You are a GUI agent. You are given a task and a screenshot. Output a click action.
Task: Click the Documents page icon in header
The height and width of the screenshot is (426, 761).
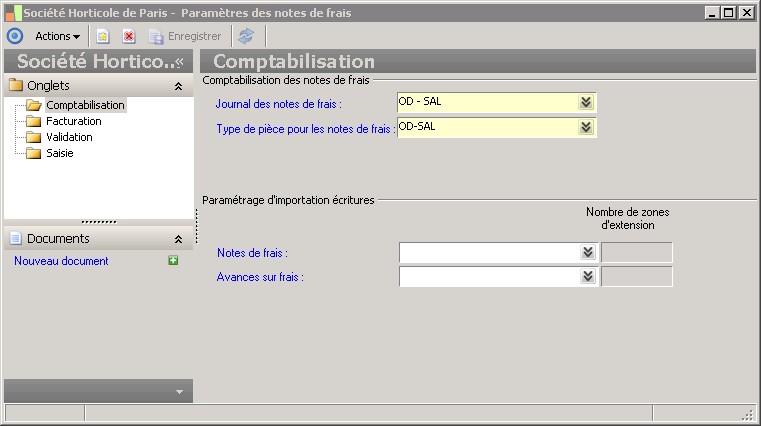(x=16, y=238)
